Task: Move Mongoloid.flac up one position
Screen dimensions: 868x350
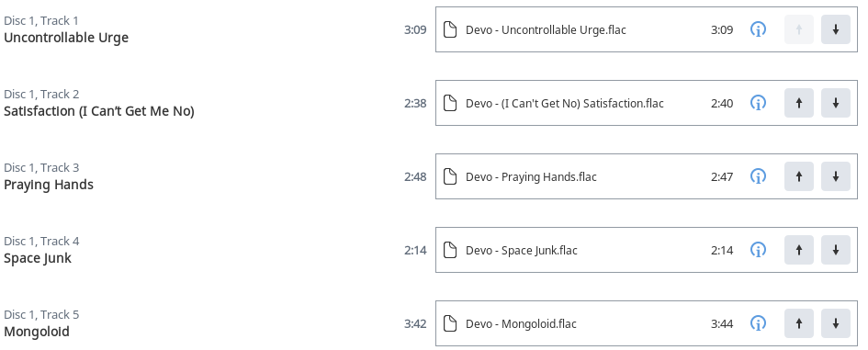Action: 799,323
